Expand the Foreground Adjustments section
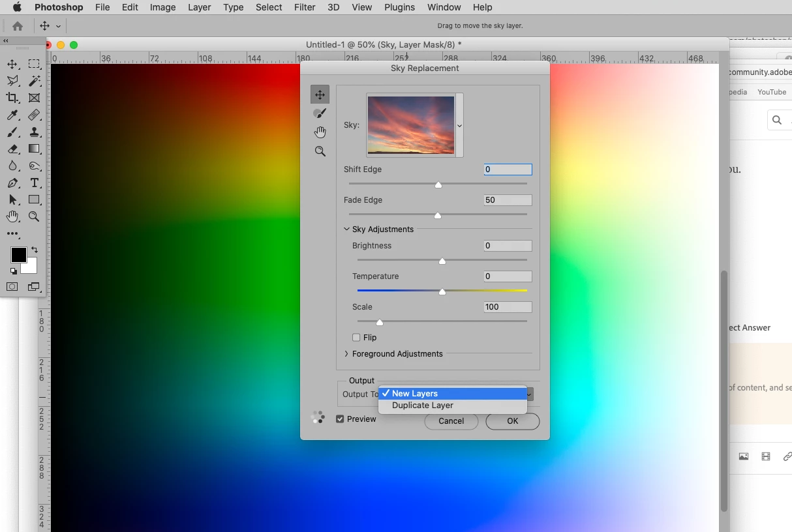The height and width of the screenshot is (532, 792). point(347,354)
